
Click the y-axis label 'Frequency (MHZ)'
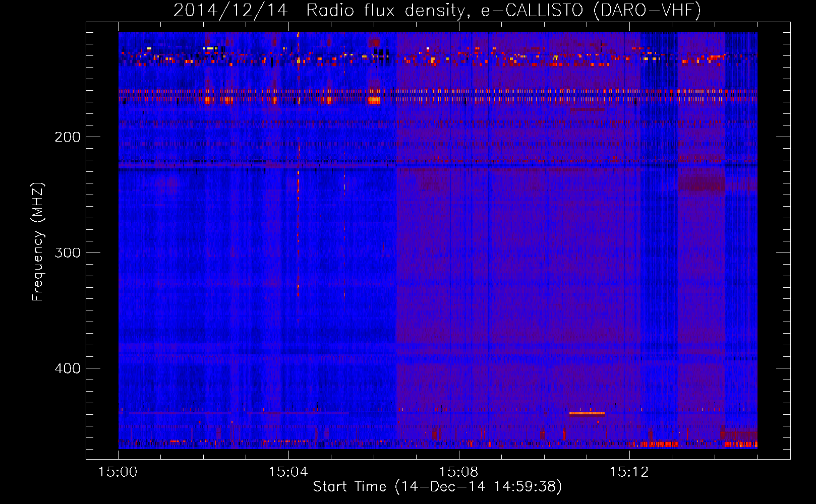tap(38, 241)
